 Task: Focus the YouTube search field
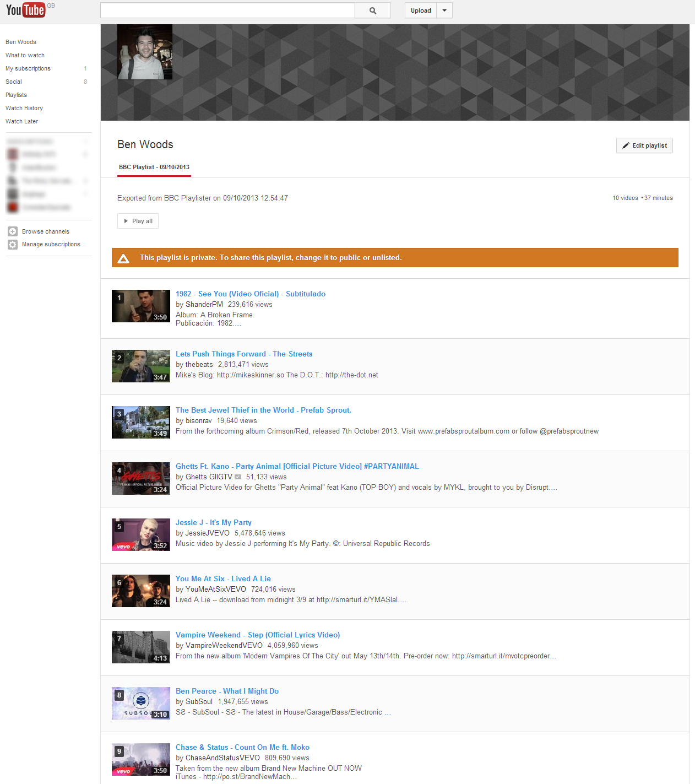[x=227, y=10]
